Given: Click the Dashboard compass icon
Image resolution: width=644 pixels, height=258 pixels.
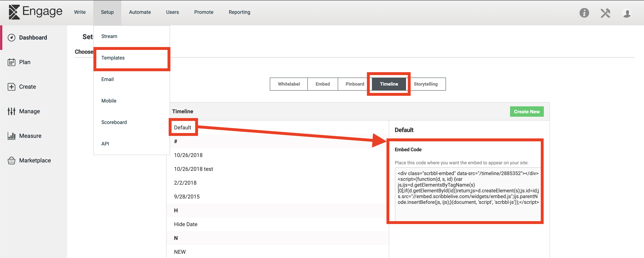Looking at the screenshot, I should pos(12,37).
